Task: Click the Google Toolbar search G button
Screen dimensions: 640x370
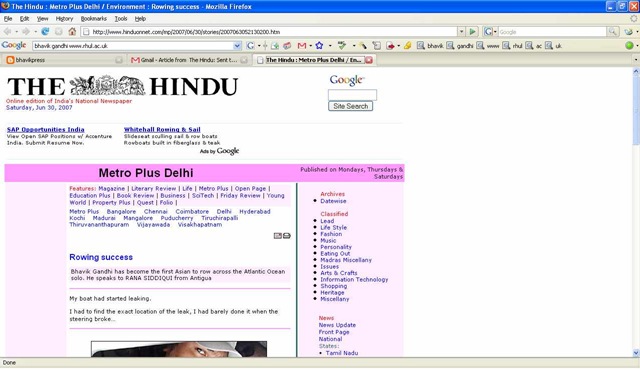Action: point(250,46)
